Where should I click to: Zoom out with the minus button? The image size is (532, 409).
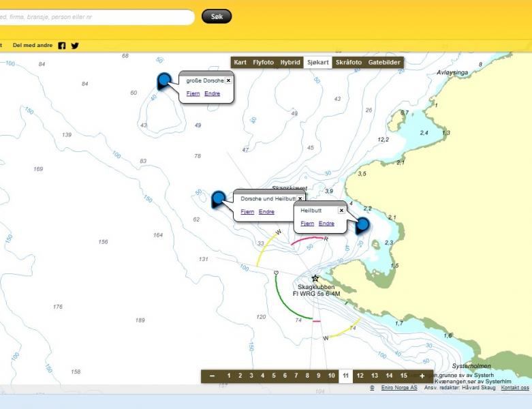pos(213,376)
